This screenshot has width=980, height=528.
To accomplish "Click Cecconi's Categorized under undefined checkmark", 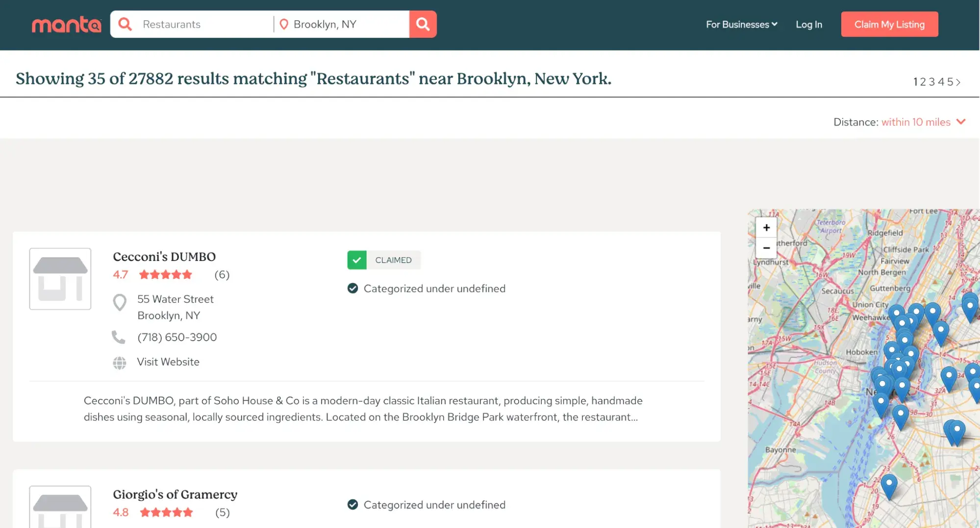I will (x=352, y=289).
